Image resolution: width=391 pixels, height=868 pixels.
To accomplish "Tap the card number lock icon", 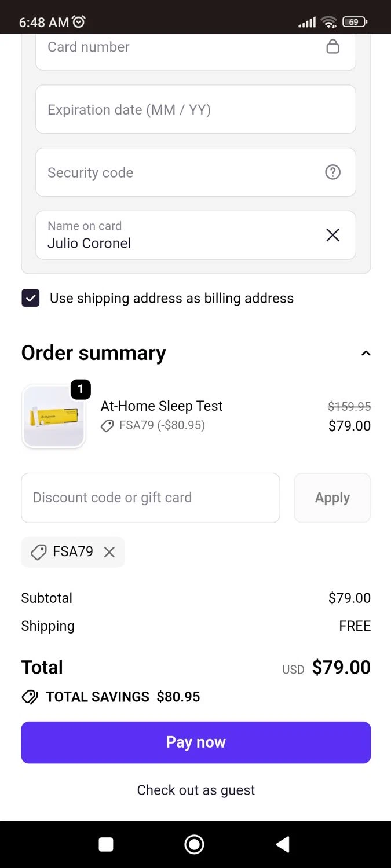I will [x=332, y=46].
